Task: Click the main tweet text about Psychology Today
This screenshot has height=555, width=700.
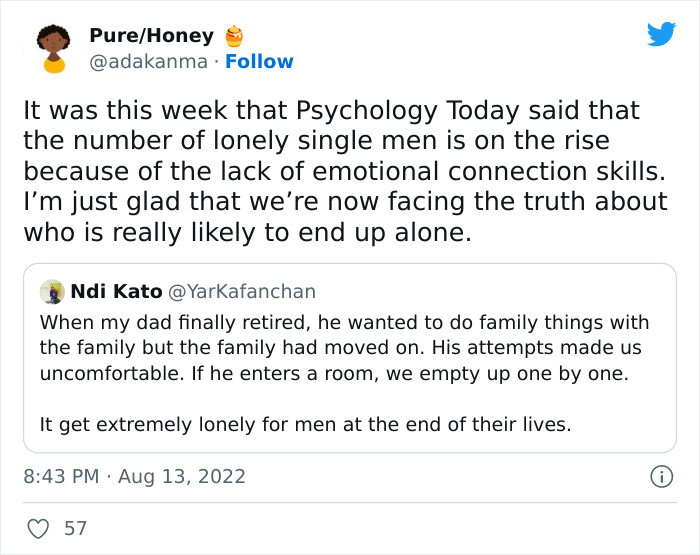Action: (345, 170)
